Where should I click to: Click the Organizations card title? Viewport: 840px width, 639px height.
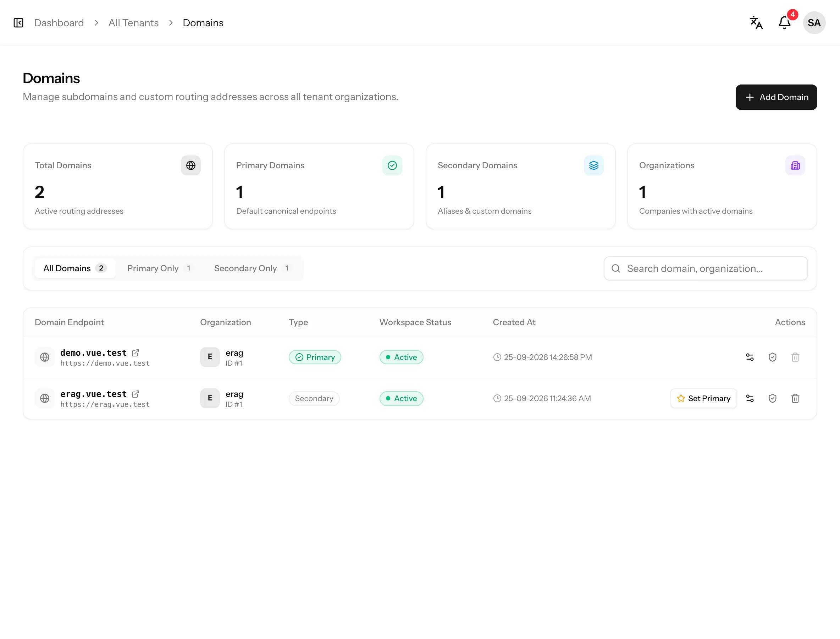(667, 165)
